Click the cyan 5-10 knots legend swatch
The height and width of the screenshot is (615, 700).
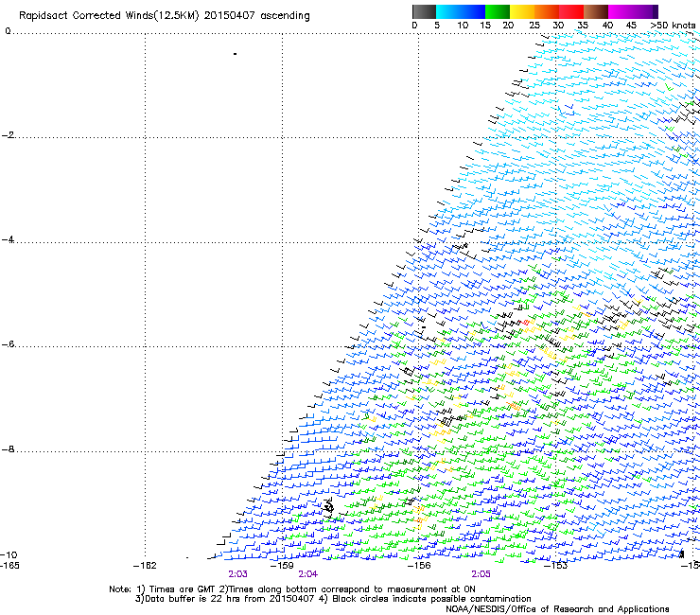(x=448, y=11)
